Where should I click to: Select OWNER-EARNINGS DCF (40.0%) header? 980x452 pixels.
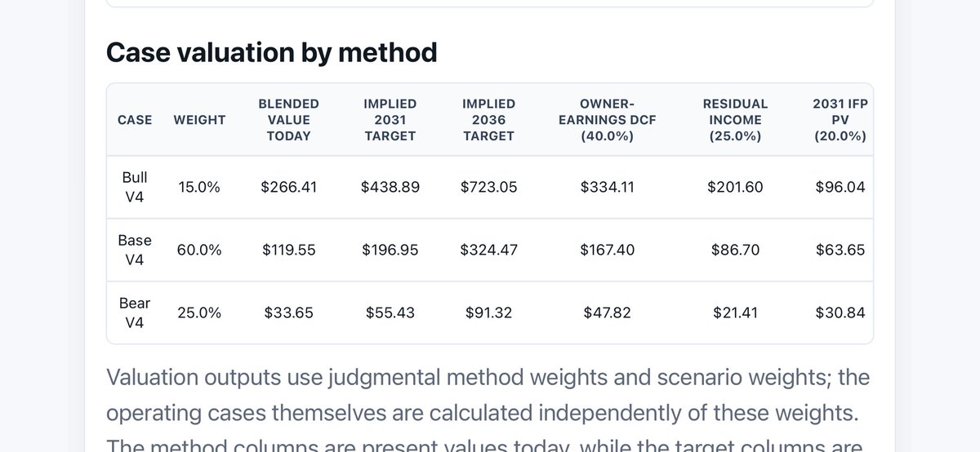click(607, 120)
